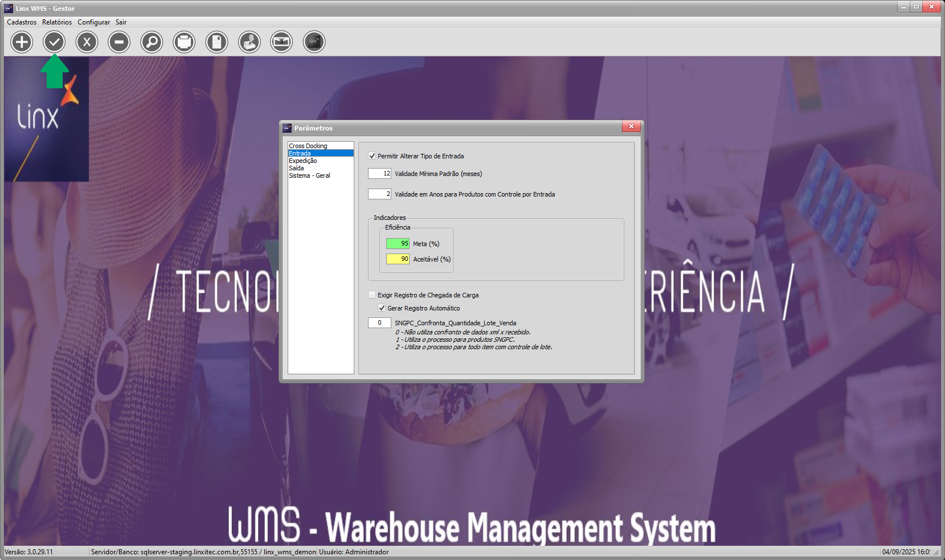Screen dimensions: 945x560
Task: Click the yellow Aceitável (%) field
Action: tap(398, 259)
